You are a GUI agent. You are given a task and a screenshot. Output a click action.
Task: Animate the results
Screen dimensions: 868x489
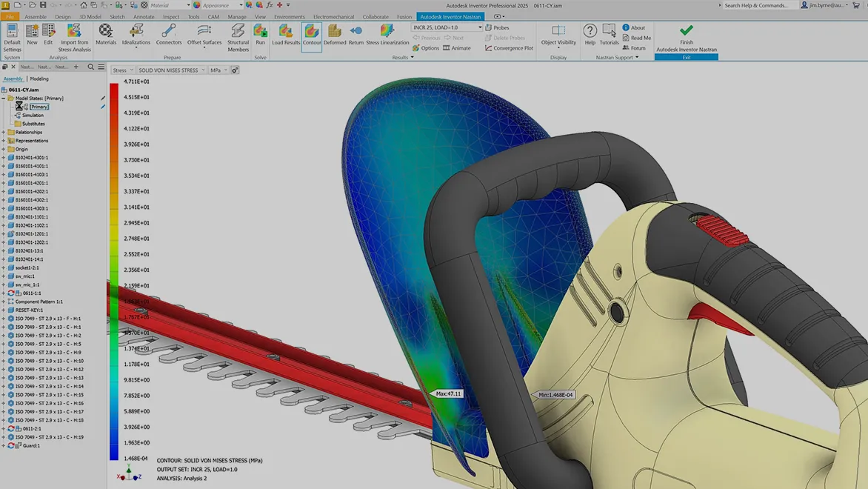[x=457, y=48]
